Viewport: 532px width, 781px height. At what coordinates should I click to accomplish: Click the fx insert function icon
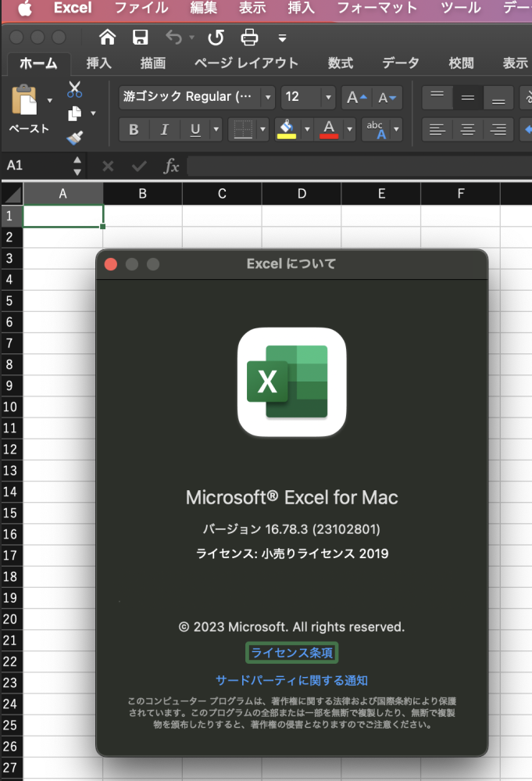pos(171,166)
